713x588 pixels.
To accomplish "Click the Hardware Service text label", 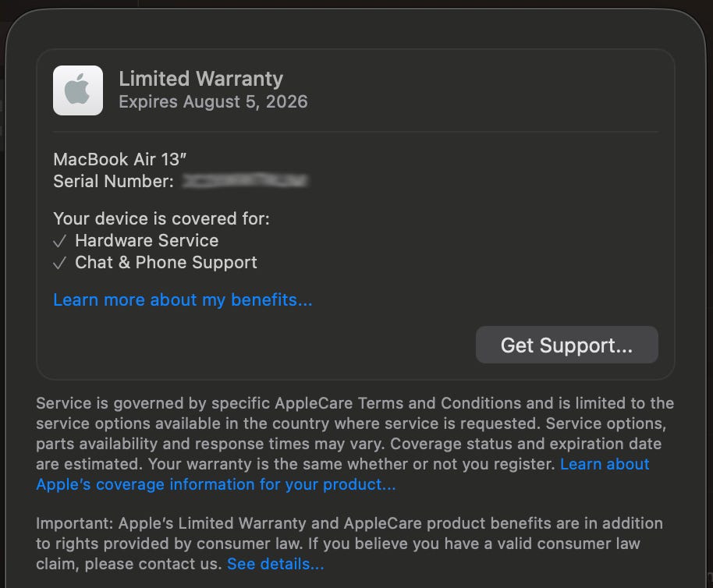I will pyautogui.click(x=147, y=241).
